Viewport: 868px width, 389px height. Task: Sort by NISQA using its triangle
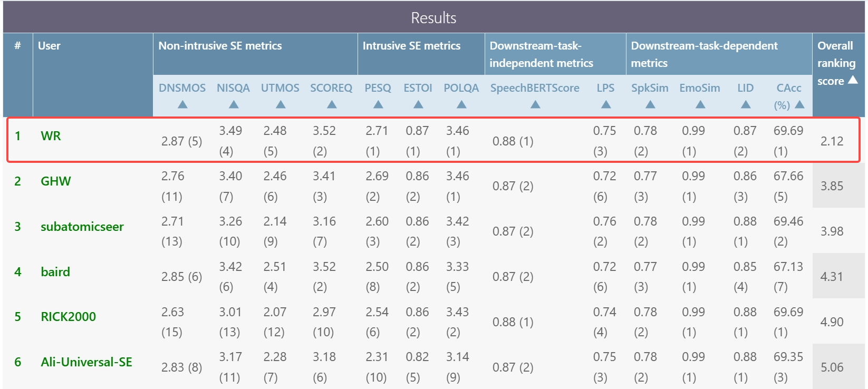[x=234, y=104]
